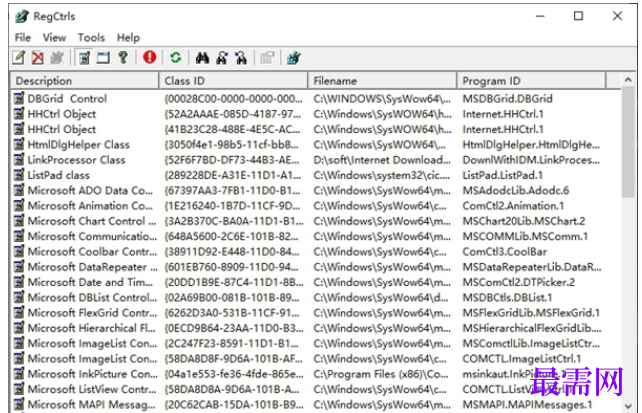
Task: Select Microsoft Chart Control entry
Action: [92, 221]
